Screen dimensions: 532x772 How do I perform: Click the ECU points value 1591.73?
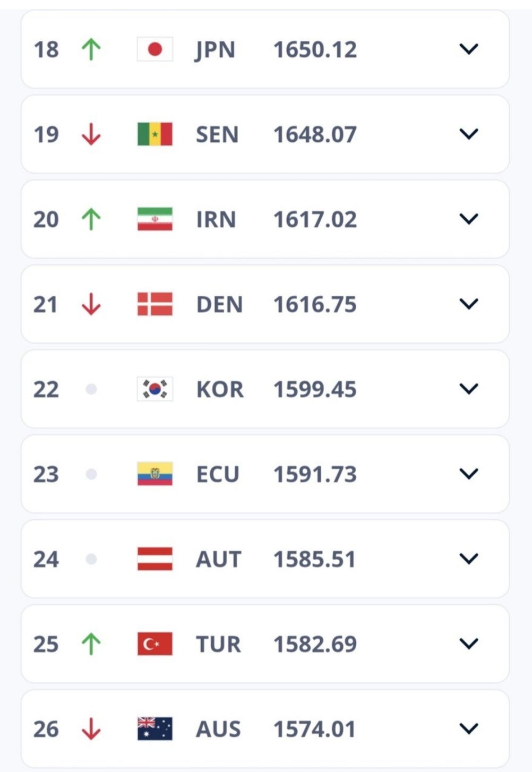tap(315, 474)
